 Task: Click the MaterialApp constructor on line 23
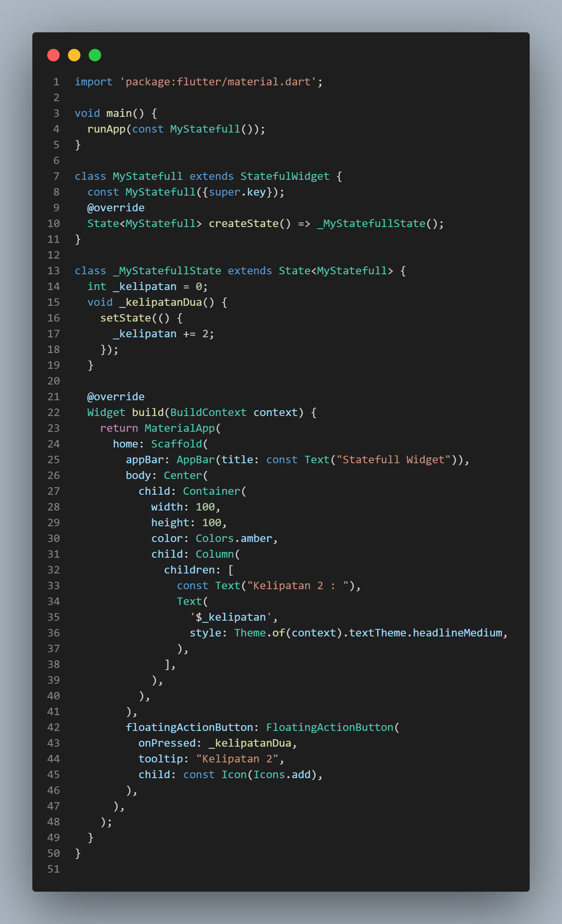180,428
